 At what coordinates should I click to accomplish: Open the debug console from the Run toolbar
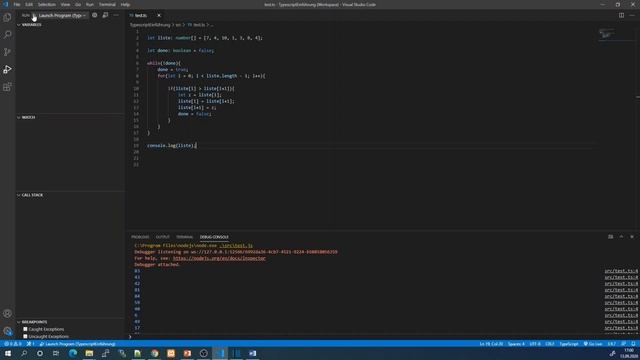105,15
